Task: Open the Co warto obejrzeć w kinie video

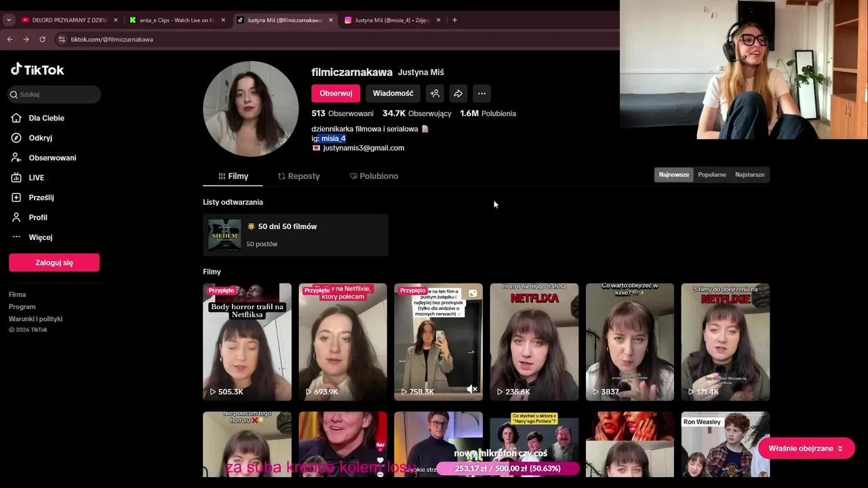Action: [x=630, y=342]
